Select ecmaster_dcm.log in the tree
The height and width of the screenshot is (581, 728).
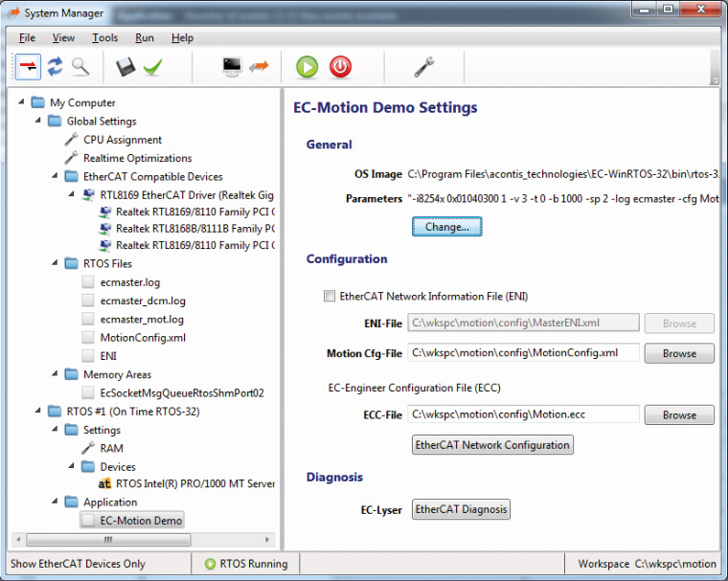click(x=143, y=301)
